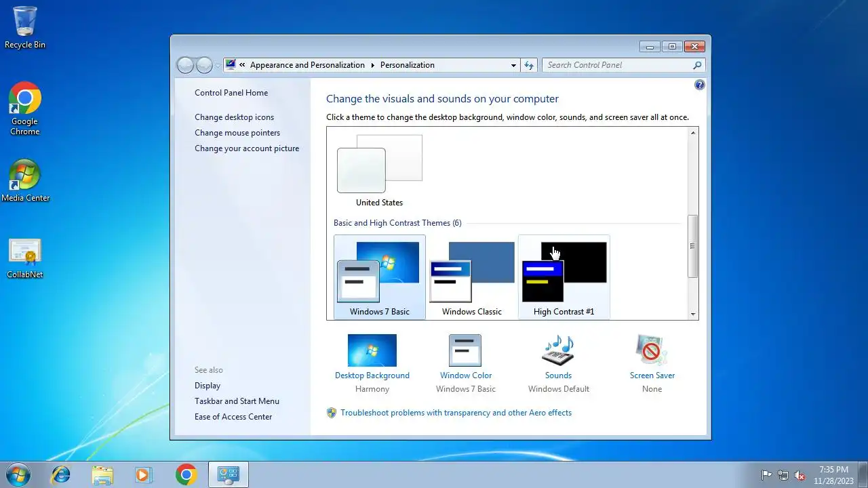Open Windows Media Player from the taskbar
This screenshot has width=868, height=488.
click(143, 474)
